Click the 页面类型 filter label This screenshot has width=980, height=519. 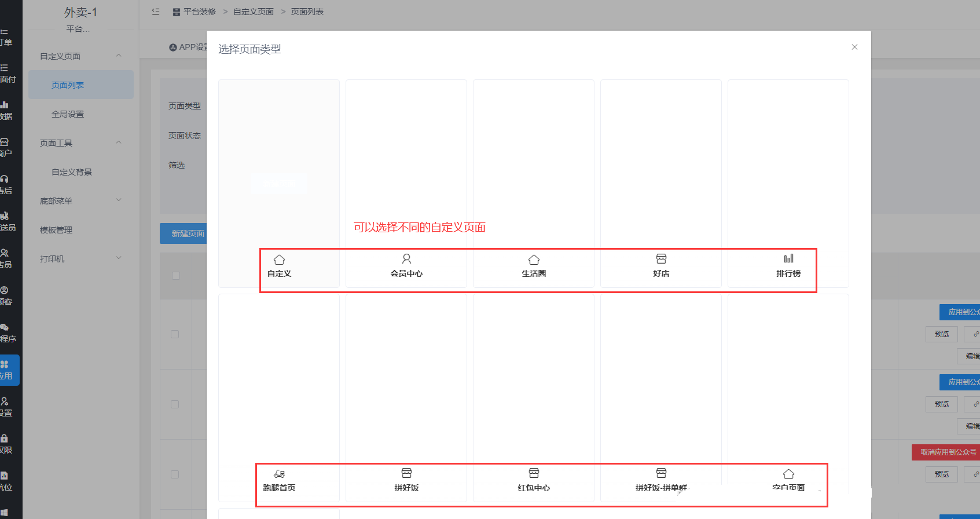185,106
